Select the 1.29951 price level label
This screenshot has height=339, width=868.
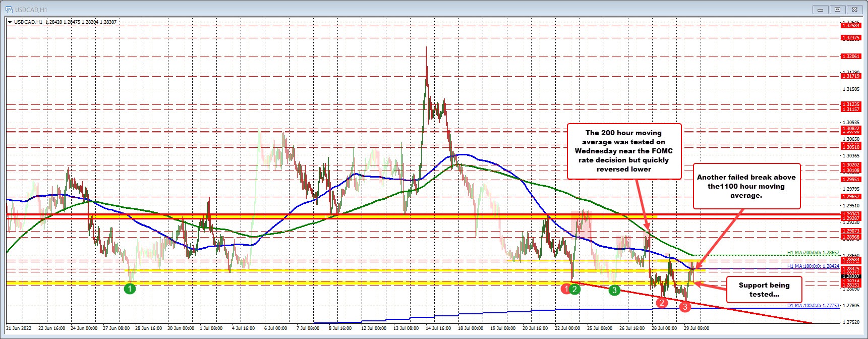(851, 180)
